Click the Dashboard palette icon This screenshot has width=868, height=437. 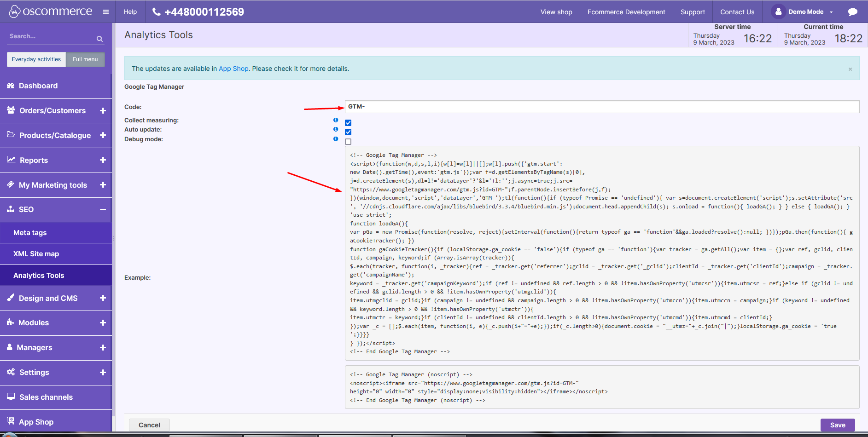point(11,86)
